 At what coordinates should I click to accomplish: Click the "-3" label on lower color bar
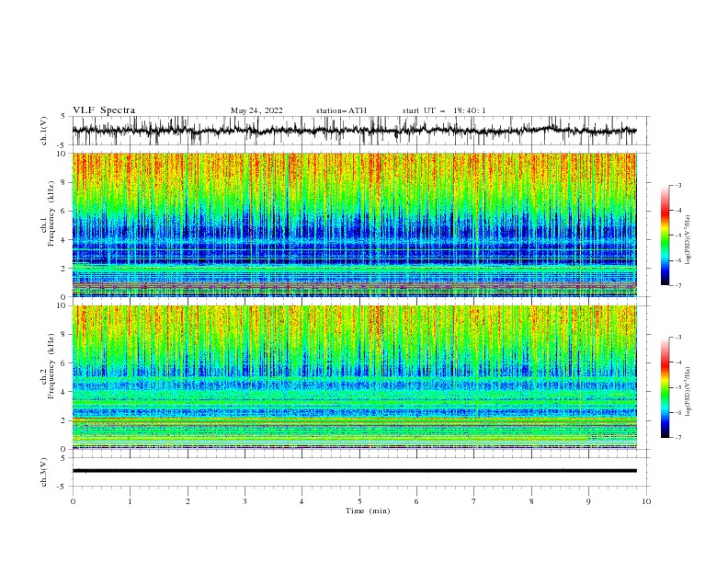[678, 338]
